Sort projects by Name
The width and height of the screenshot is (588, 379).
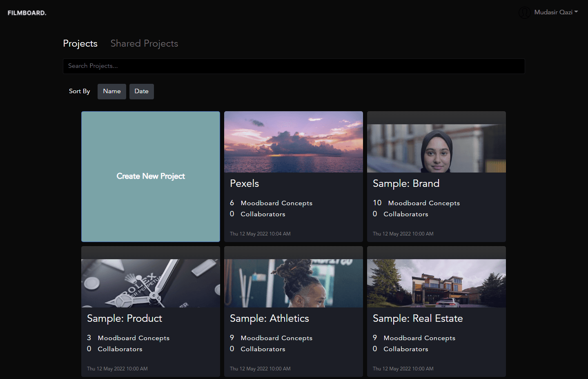[111, 91]
